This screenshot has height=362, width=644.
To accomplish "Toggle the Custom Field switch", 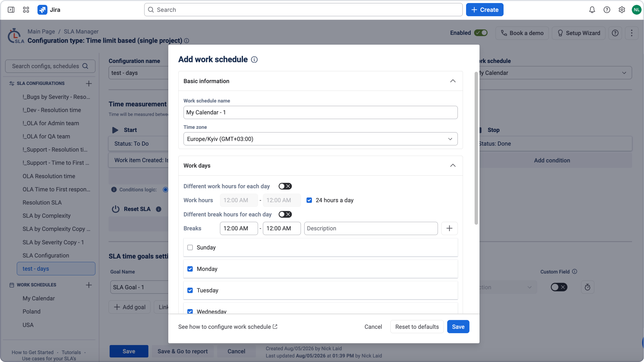I will [x=559, y=287].
